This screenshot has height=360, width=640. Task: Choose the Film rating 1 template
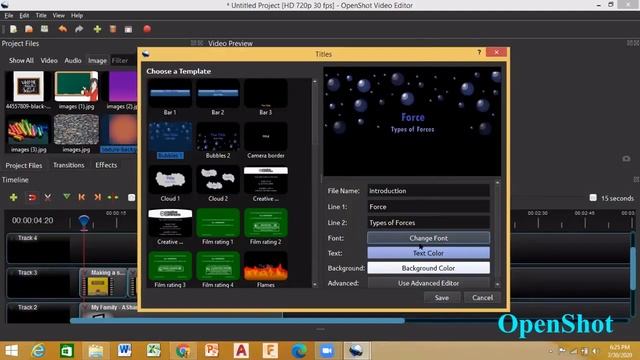(218, 227)
